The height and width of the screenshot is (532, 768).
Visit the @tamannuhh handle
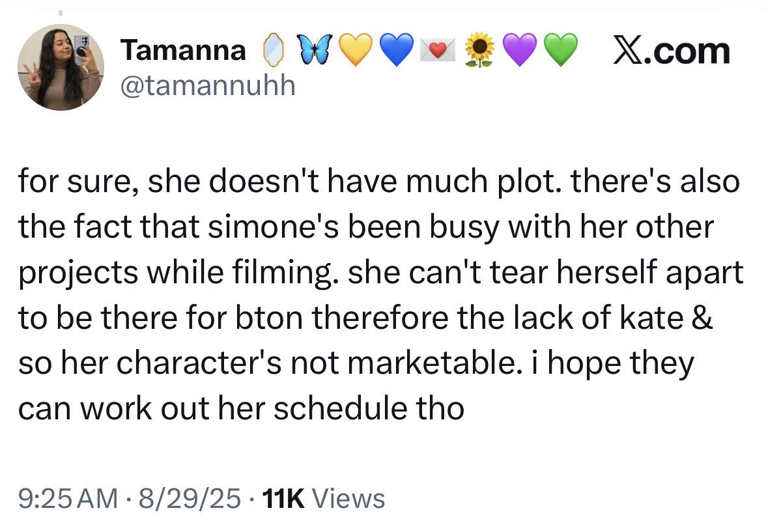pos(207,85)
